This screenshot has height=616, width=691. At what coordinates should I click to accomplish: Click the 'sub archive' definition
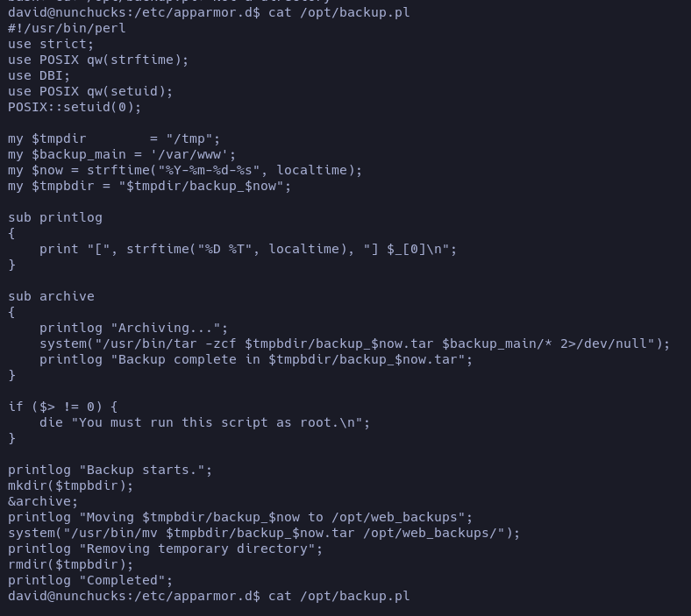tap(51, 296)
